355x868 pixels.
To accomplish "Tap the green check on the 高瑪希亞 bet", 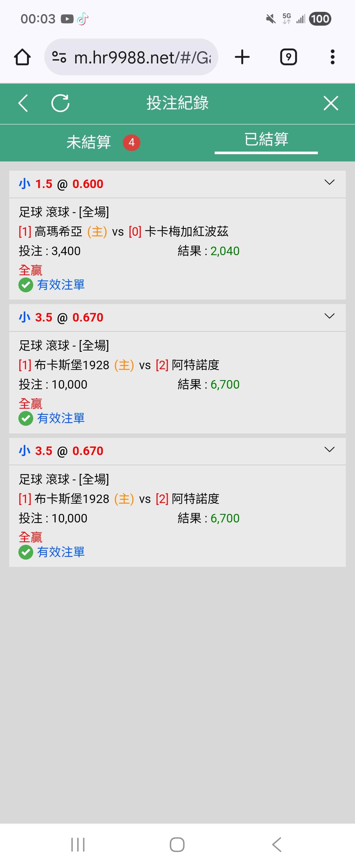I will pyautogui.click(x=26, y=285).
